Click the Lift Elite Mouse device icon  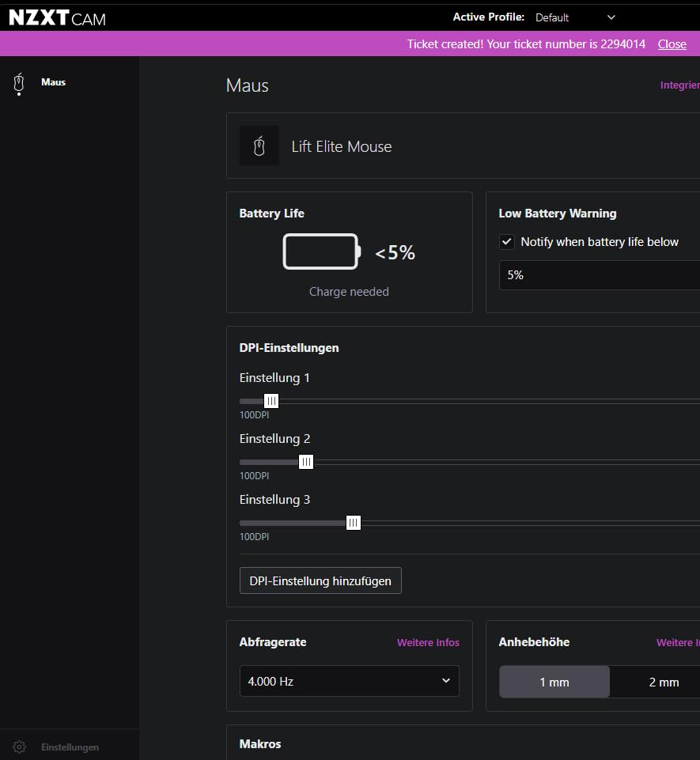click(259, 146)
